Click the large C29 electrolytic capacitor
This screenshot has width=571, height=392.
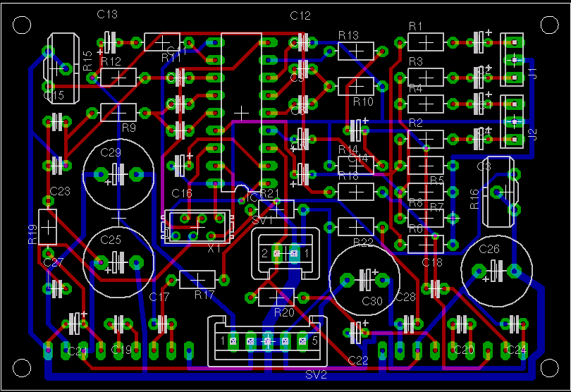[x=118, y=173]
